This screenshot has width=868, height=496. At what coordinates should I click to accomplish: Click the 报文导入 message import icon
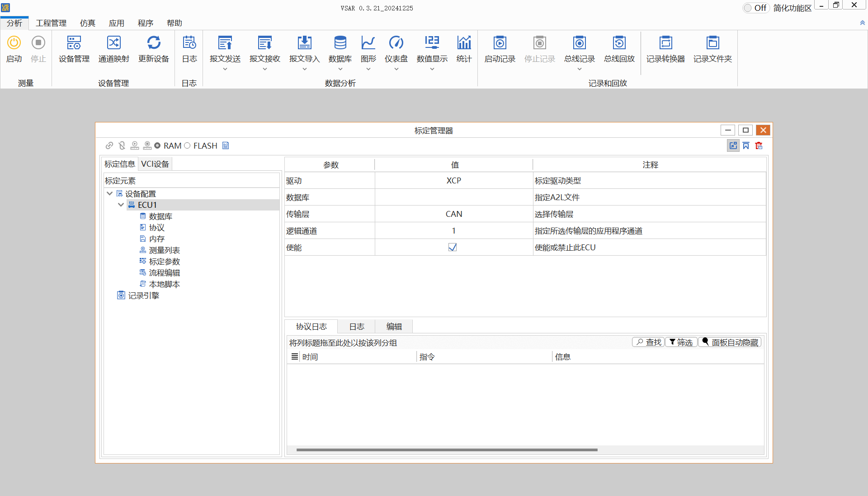coord(305,43)
